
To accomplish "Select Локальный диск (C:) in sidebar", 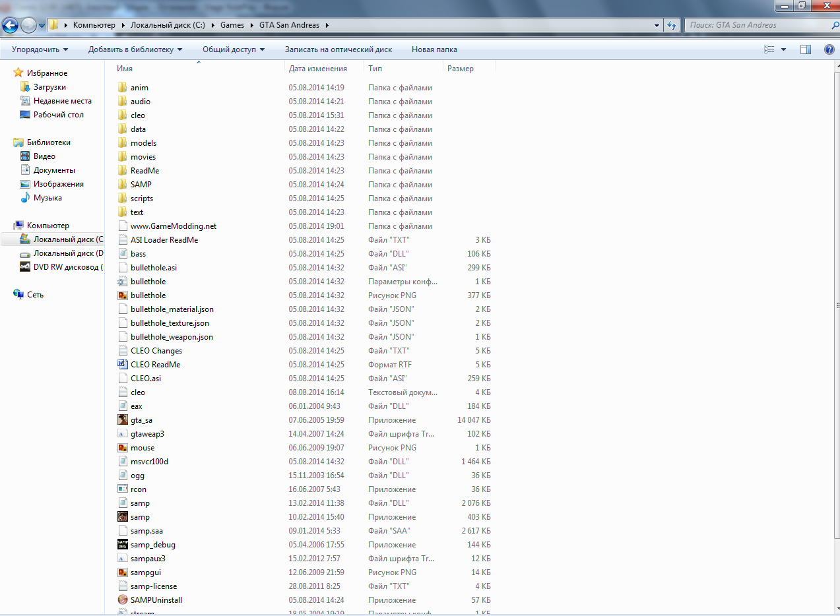I will click(61, 239).
